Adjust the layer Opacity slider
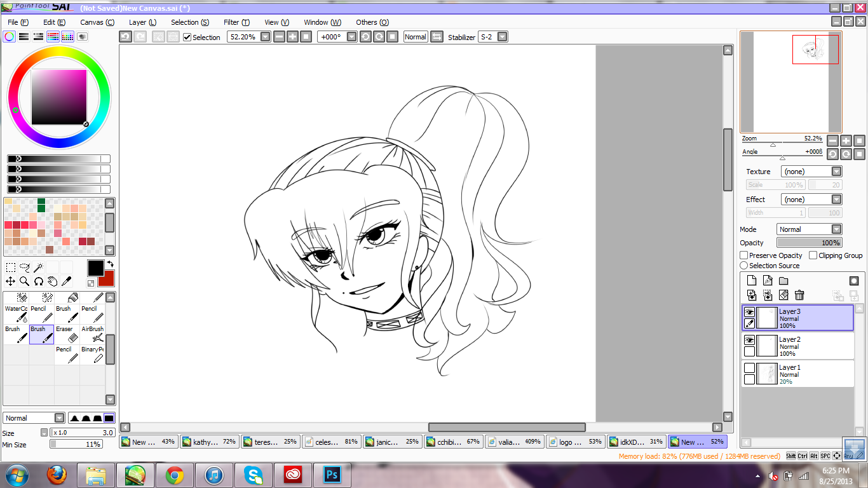 (x=810, y=243)
